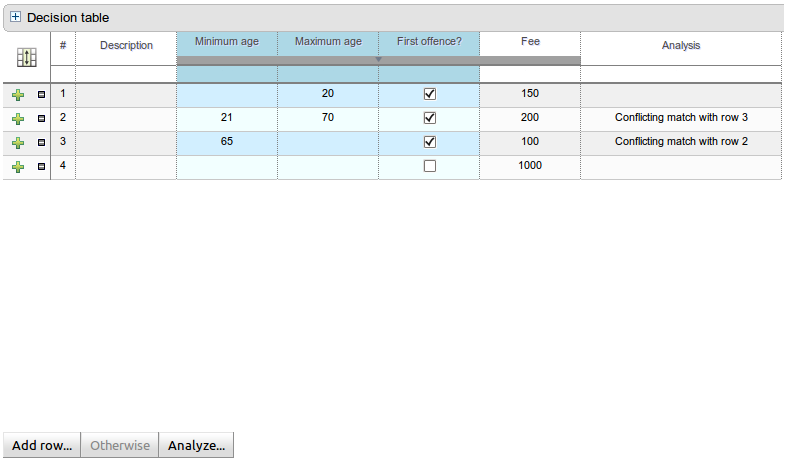
Task: Select the Fee column header
Action: [x=530, y=42]
